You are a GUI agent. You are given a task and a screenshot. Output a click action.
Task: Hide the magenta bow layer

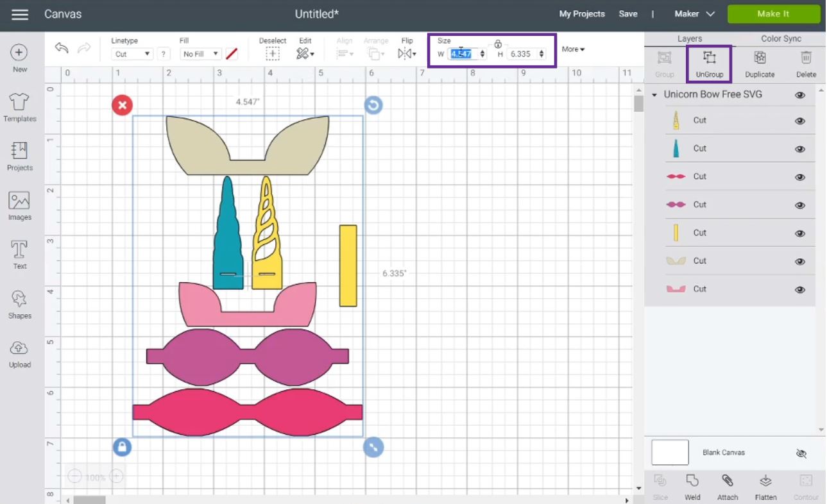(x=800, y=205)
